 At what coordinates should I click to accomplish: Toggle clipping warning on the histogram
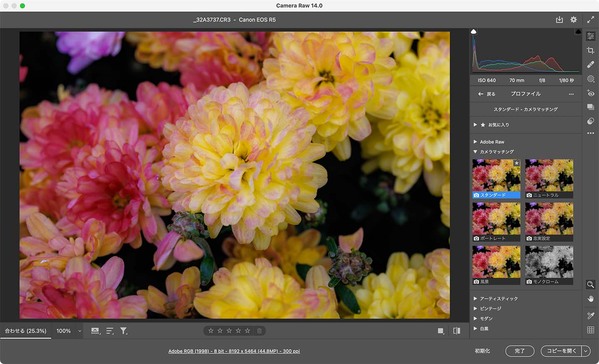tap(473, 31)
